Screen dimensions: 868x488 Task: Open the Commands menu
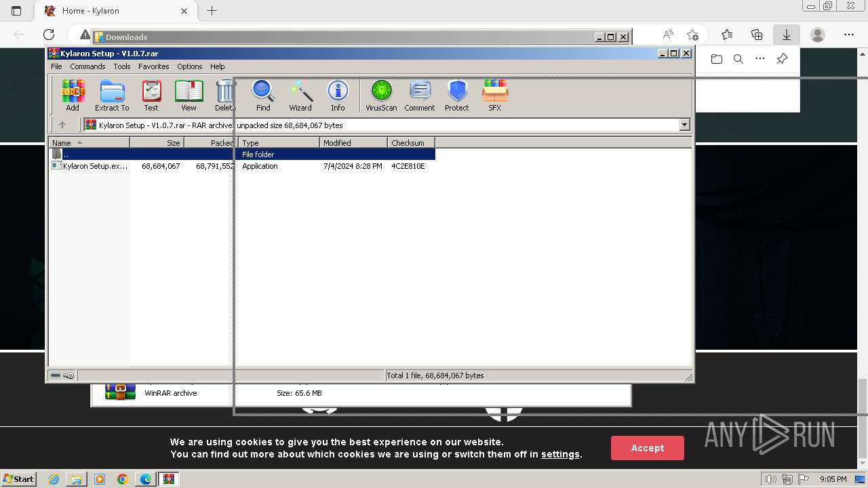87,66
